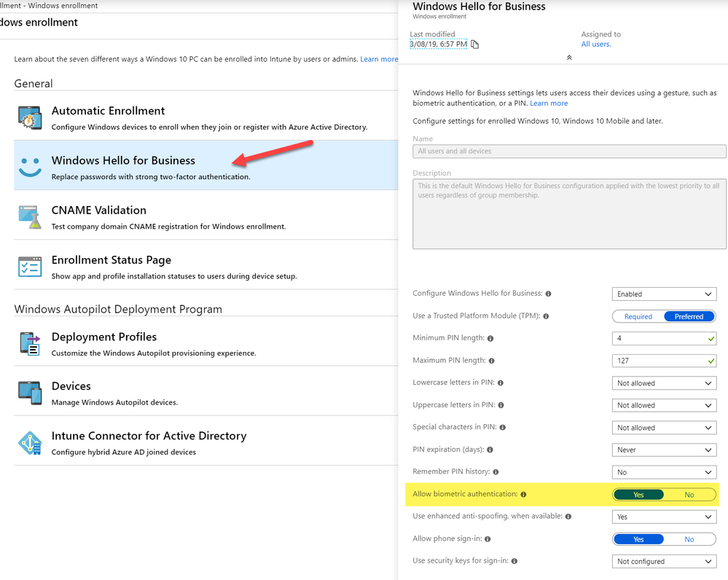
Task: Click the Autopilot Devices icon
Action: pyautogui.click(x=30, y=393)
